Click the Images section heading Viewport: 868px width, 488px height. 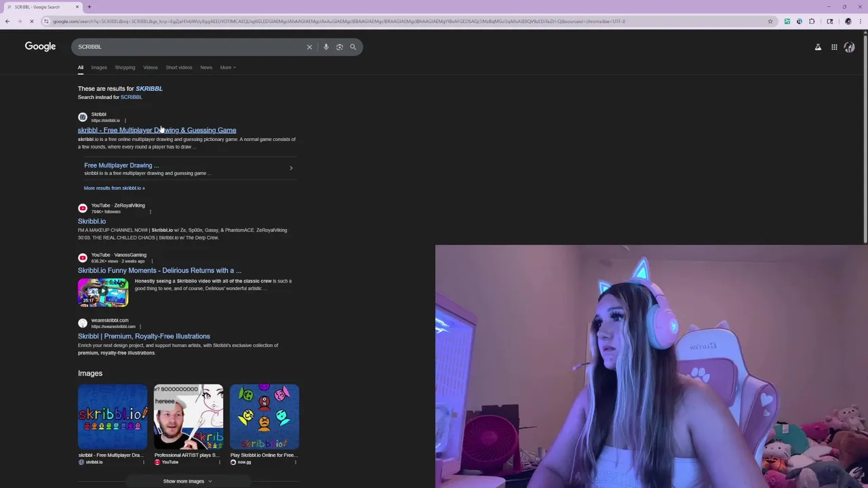(90, 373)
